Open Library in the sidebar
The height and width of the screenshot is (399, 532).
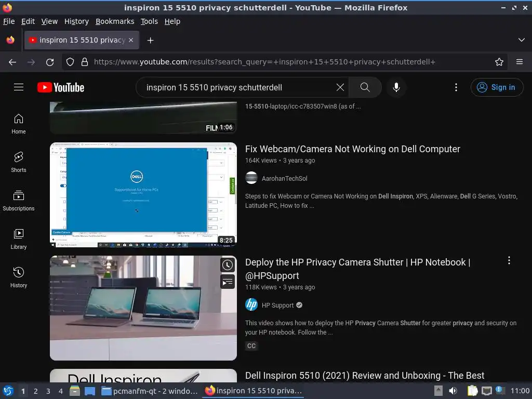point(19,239)
